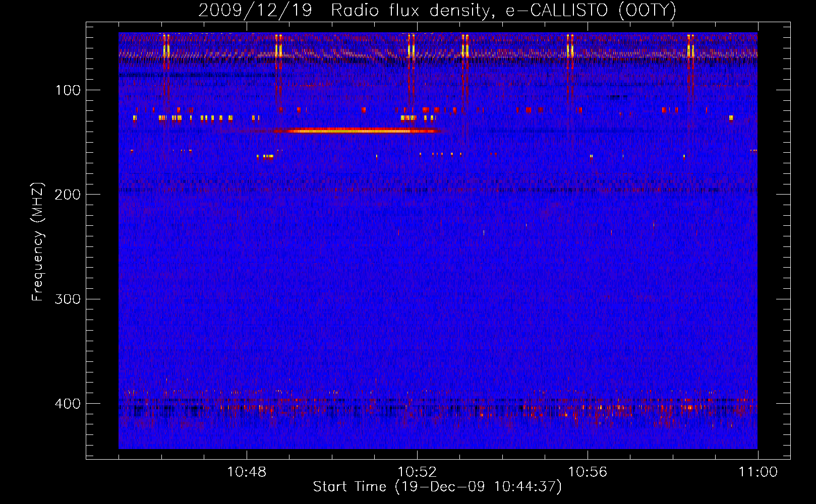
Task: Click the 10:56 time tick label
Action: coord(588,472)
